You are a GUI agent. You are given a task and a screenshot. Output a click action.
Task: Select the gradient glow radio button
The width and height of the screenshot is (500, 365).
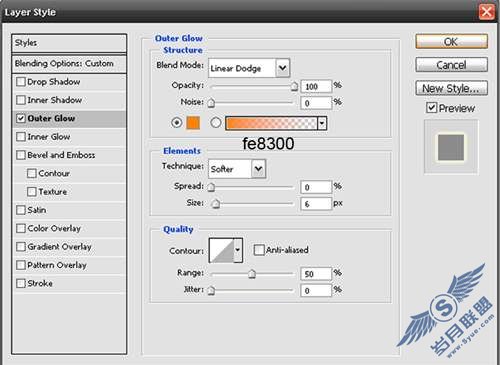click(x=216, y=123)
